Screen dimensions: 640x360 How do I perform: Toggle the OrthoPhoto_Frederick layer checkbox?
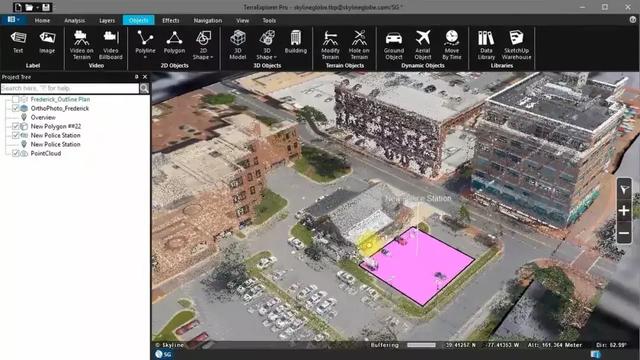pyautogui.click(x=16, y=108)
